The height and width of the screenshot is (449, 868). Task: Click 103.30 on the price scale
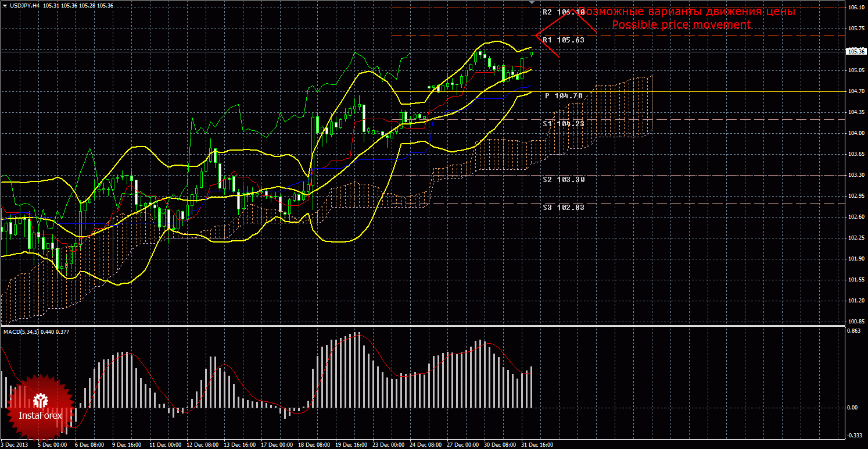tap(855, 175)
